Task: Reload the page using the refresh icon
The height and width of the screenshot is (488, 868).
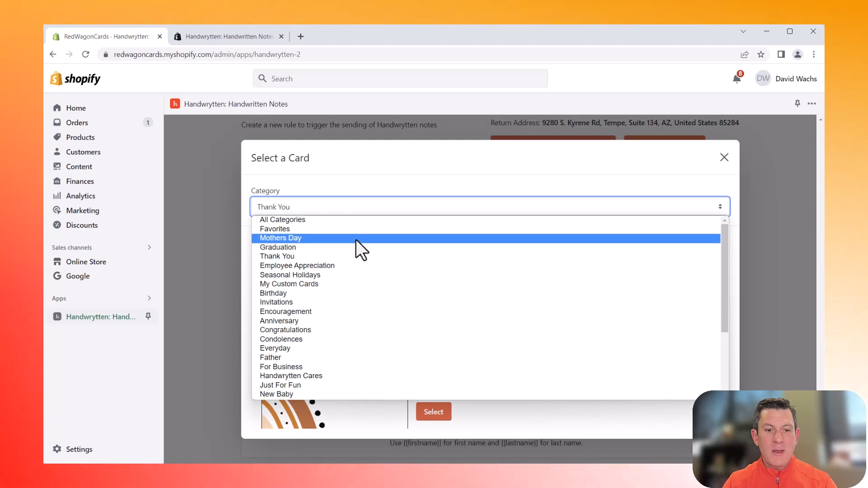Action: 85,54
